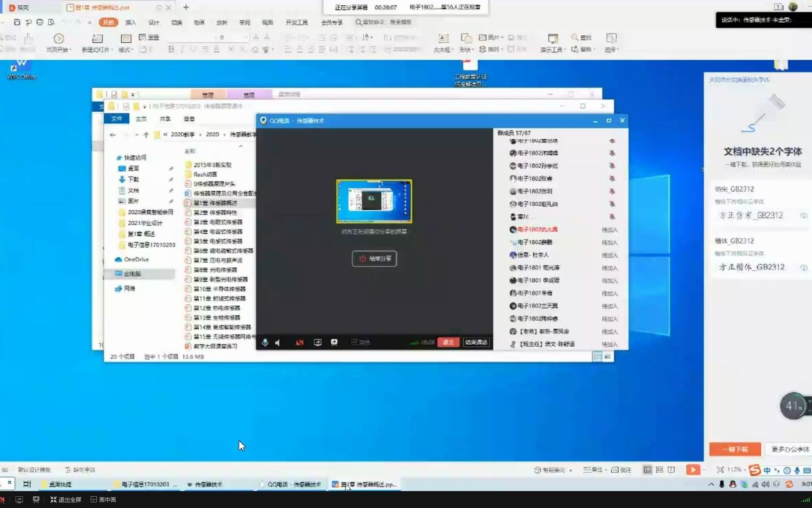Viewport: 812px width, 508px height.
Task: Click the save icon in WPS quick toolbar
Action: 17,22
